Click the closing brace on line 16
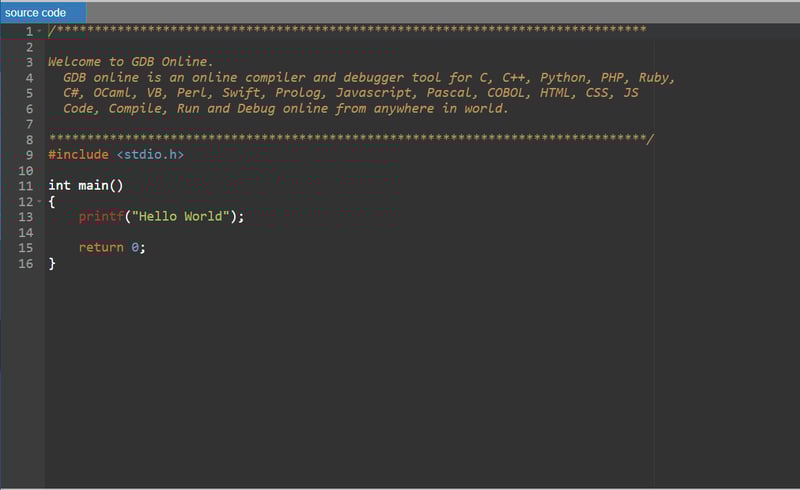800x490 pixels. click(x=52, y=264)
